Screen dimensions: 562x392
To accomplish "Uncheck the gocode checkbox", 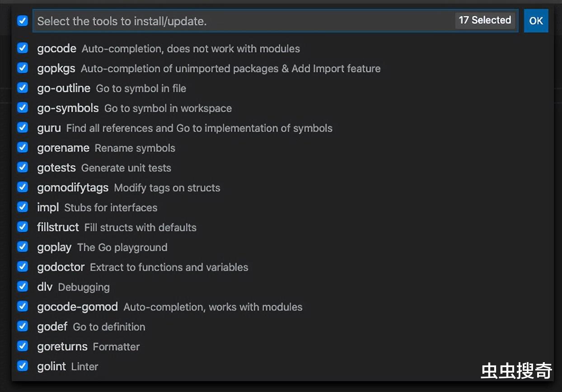I will click(23, 48).
